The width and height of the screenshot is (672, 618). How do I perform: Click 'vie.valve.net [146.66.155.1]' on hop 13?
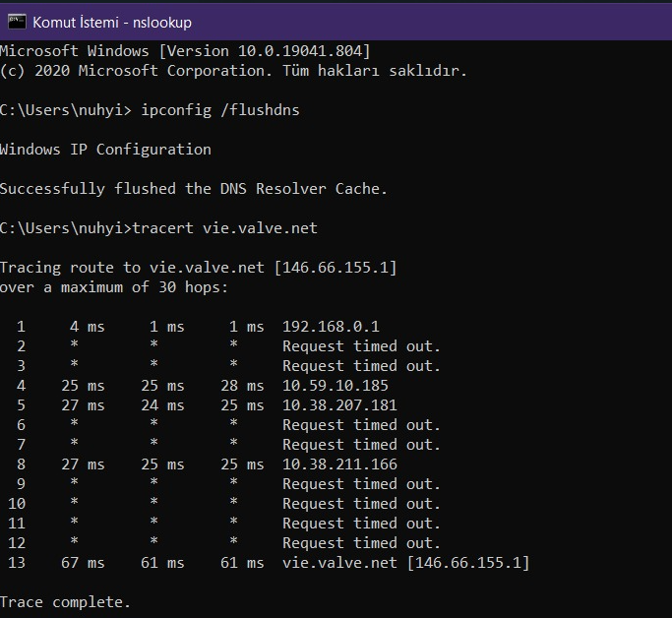[x=405, y=563]
